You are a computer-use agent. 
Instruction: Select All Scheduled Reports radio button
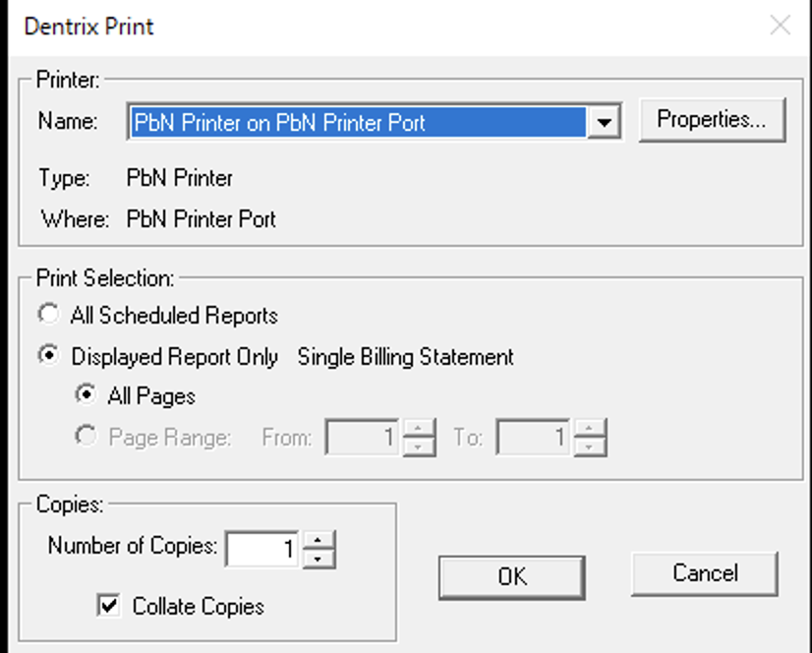point(48,314)
